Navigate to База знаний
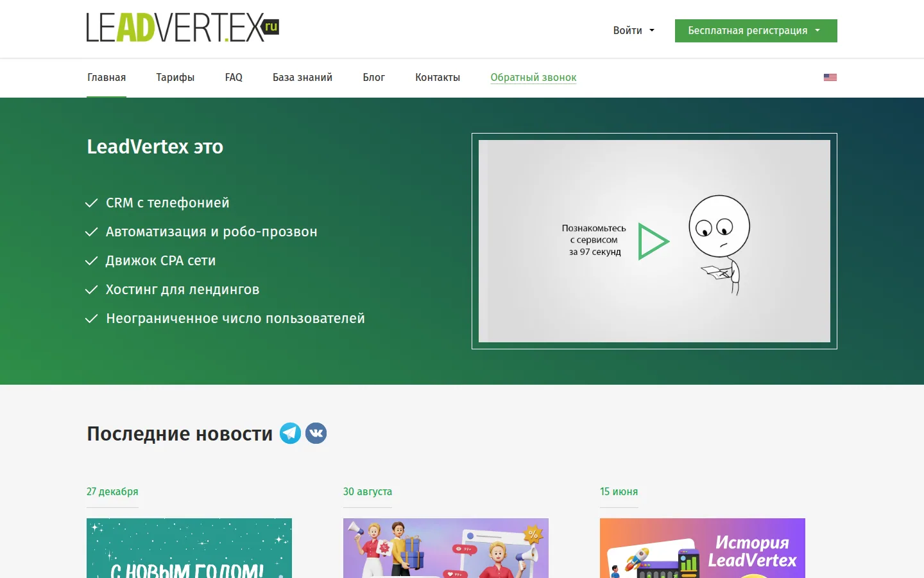Image resolution: width=924 pixels, height=578 pixels. 302,77
